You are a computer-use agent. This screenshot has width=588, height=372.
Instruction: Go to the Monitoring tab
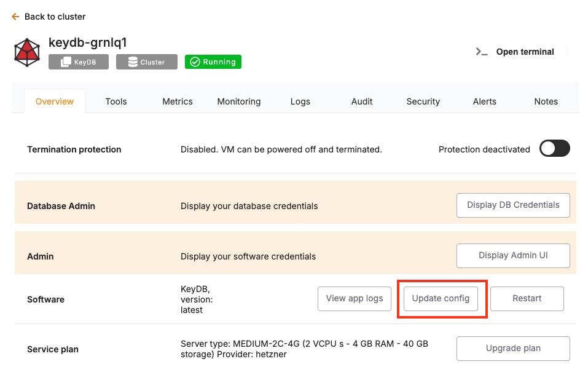[x=238, y=101]
